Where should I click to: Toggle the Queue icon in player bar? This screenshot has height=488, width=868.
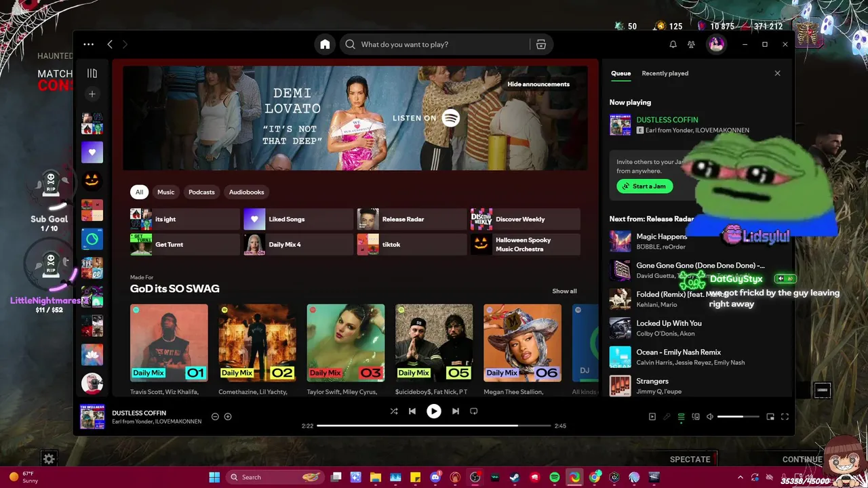coord(682,417)
